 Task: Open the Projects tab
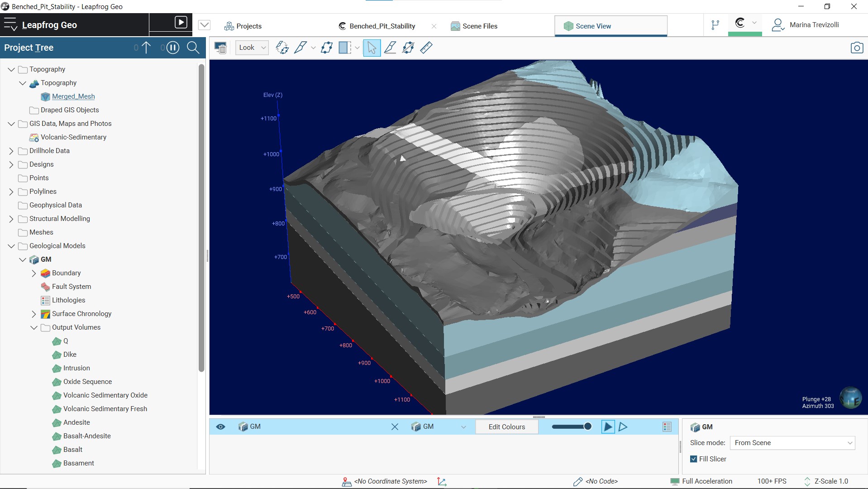point(248,26)
